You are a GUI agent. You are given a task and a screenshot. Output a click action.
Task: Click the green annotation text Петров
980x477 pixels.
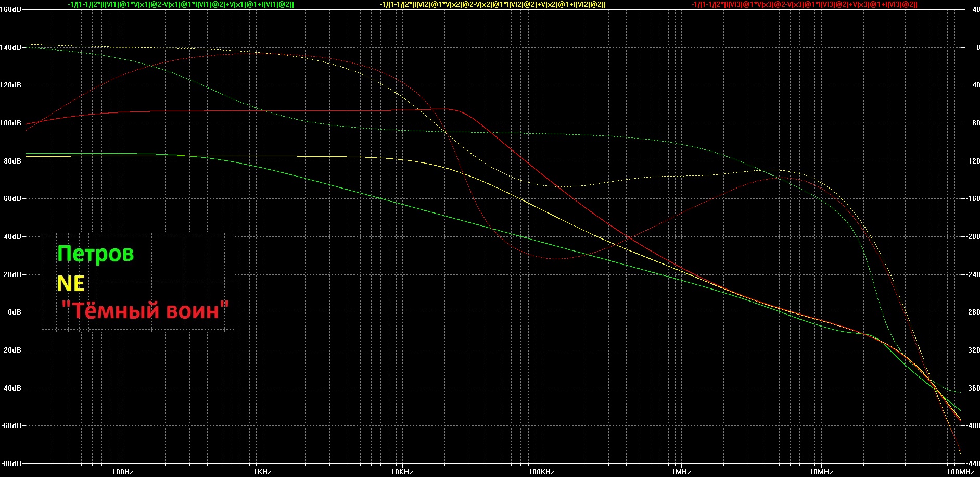tap(96, 254)
